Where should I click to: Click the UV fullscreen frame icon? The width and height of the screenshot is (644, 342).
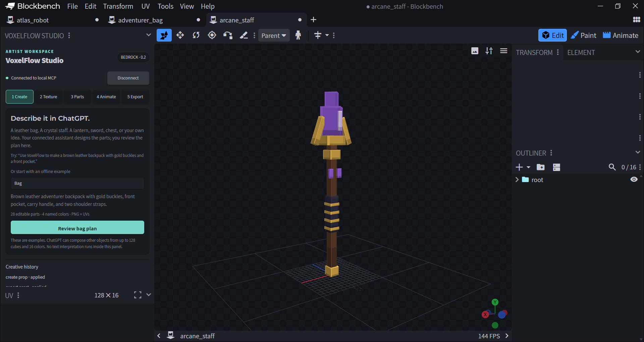138,295
